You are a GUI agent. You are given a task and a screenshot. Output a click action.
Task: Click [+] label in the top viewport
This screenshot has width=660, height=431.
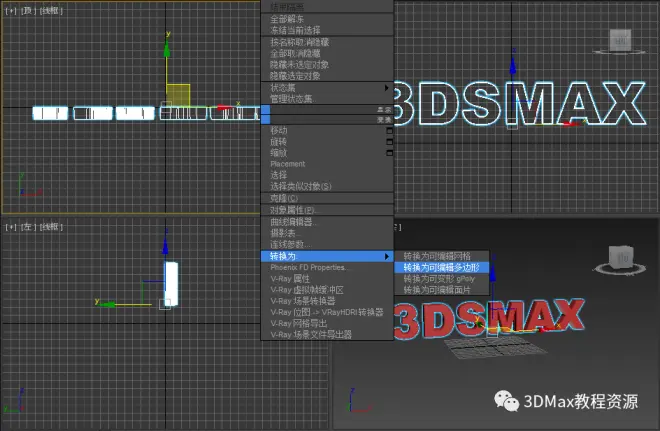[x=11, y=11]
